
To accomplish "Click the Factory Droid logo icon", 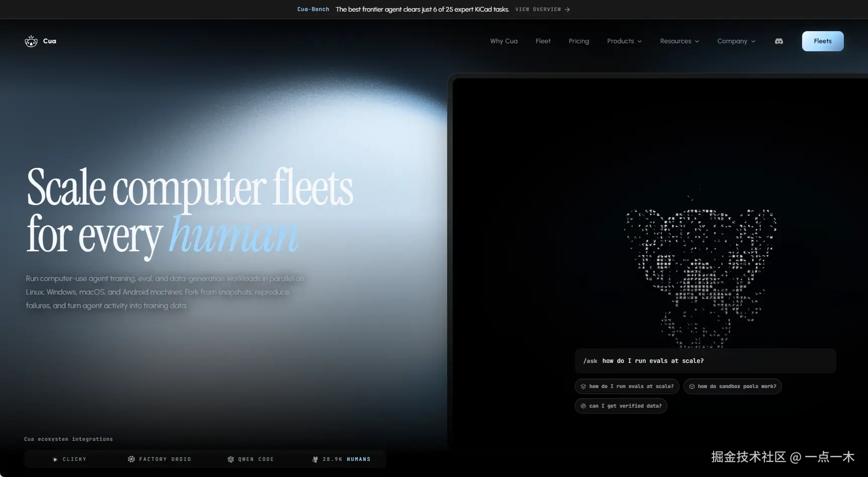I will tap(131, 459).
